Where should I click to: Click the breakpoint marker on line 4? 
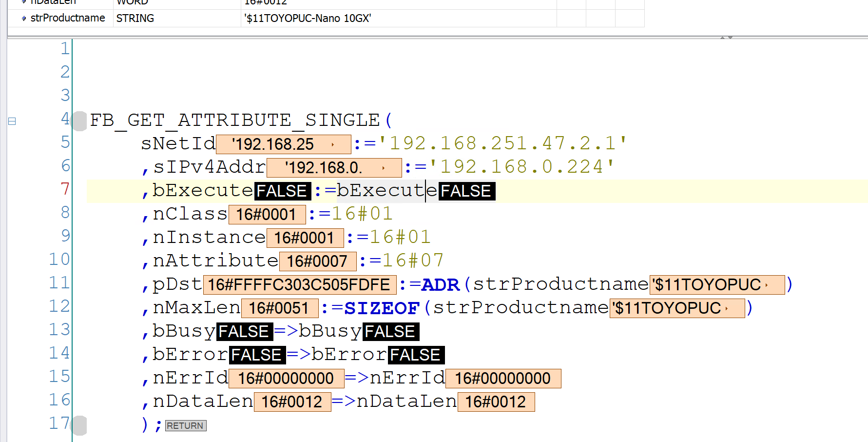point(79,121)
